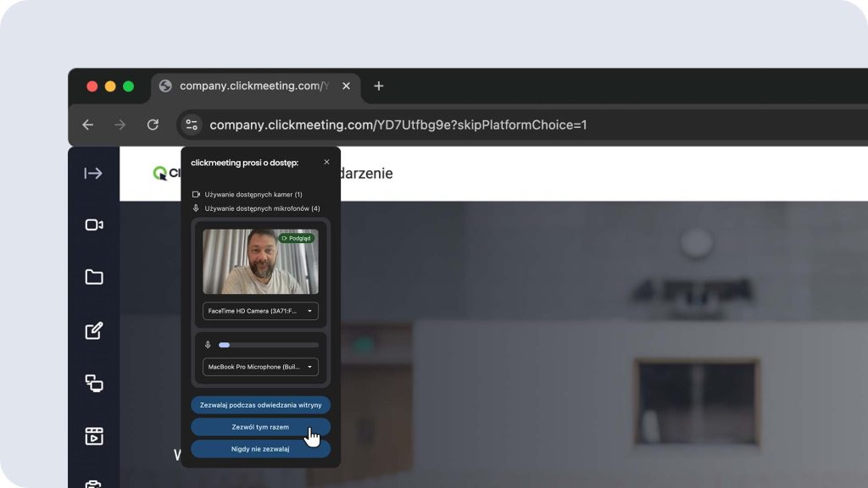Open the folder icon in sidebar
Viewport: 868px width, 488px height.
tap(94, 277)
